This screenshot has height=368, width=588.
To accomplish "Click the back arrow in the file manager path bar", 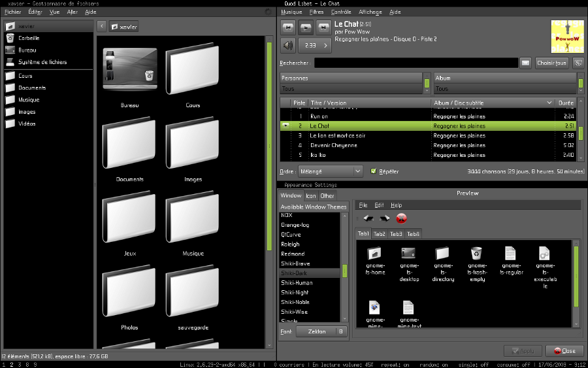I will (102, 26).
